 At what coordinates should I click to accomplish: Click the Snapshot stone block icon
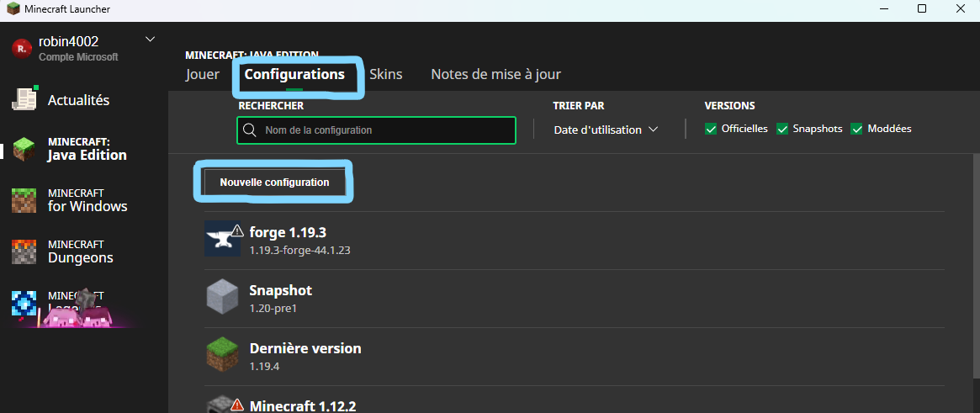click(x=223, y=296)
